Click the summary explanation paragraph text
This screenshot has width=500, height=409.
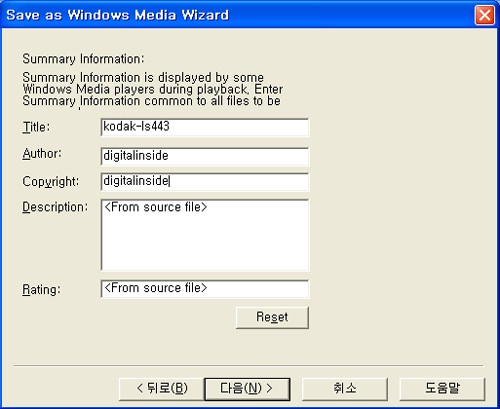[153, 89]
